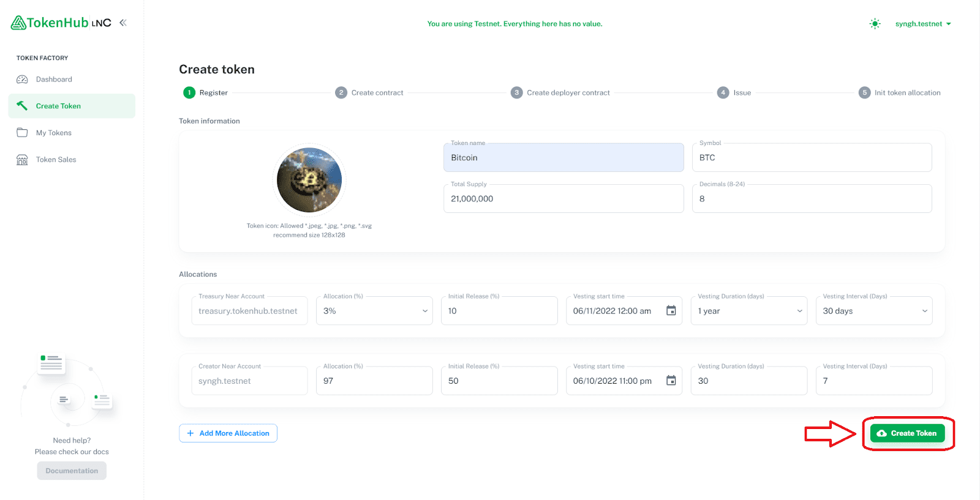The width and height of the screenshot is (980, 500).
Task: Click the Bitcoin token icon image
Action: pos(309,181)
